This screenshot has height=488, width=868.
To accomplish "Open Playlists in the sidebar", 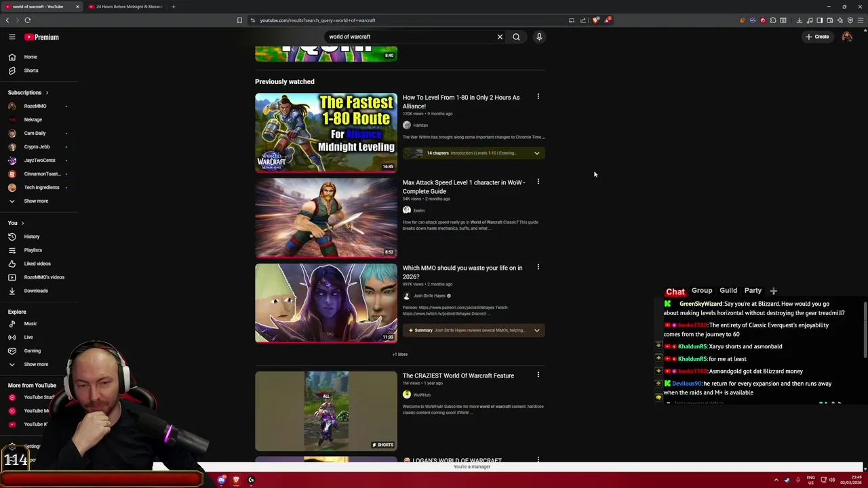I will pyautogui.click(x=33, y=250).
